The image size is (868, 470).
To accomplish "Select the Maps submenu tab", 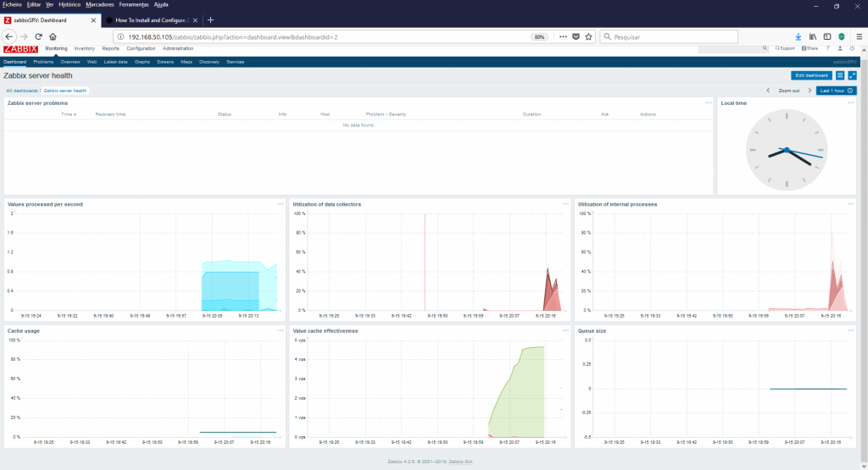I will click(x=186, y=62).
